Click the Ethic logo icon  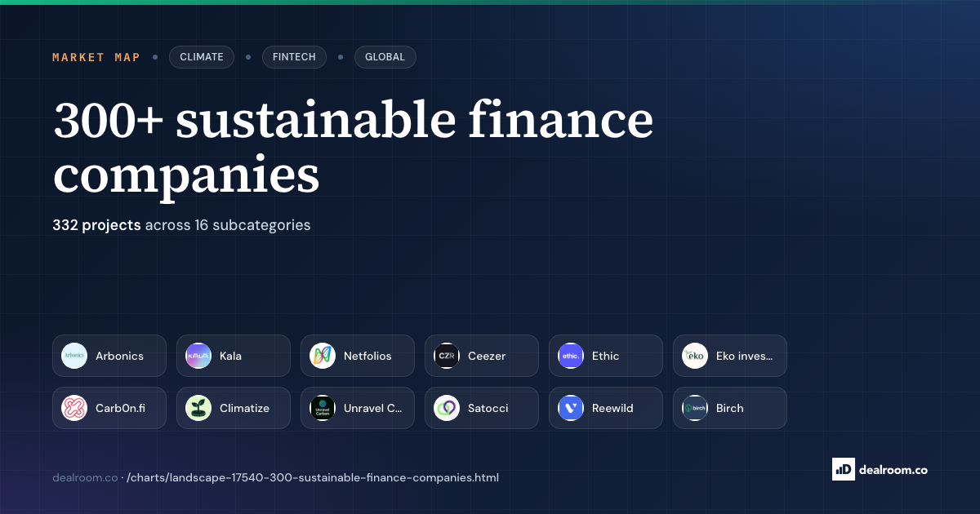(571, 356)
